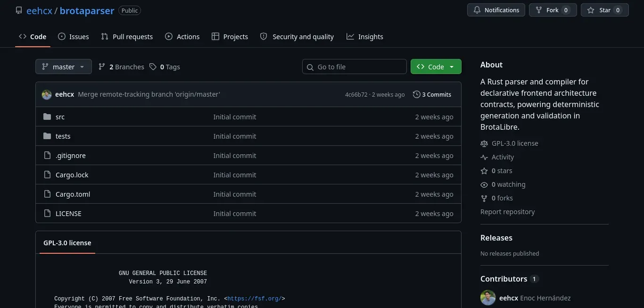Image resolution: width=644 pixels, height=308 pixels.
Task: Open 3 Commits history link
Action: click(432, 94)
